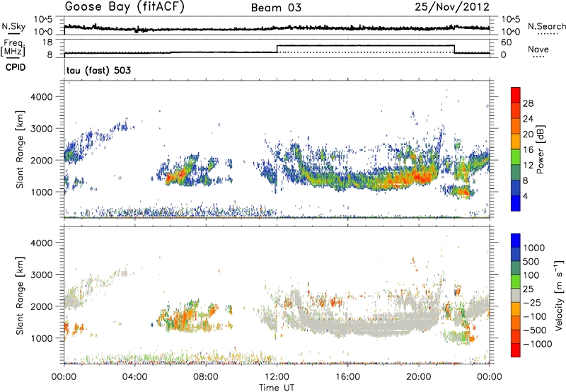The image size is (566, 392).
Task: Click gray segment of velocity colorbar
Action: click(x=516, y=295)
